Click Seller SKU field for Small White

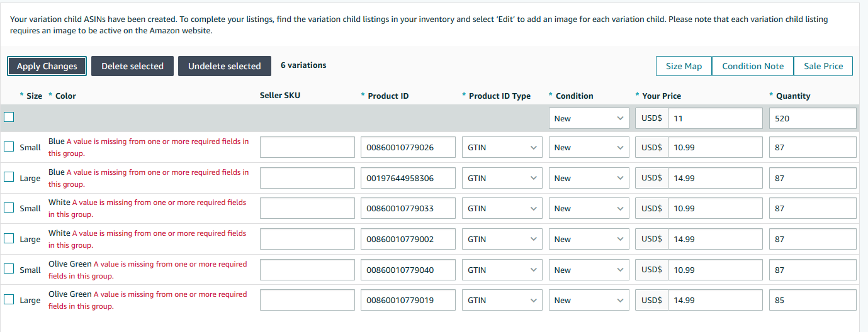(307, 208)
